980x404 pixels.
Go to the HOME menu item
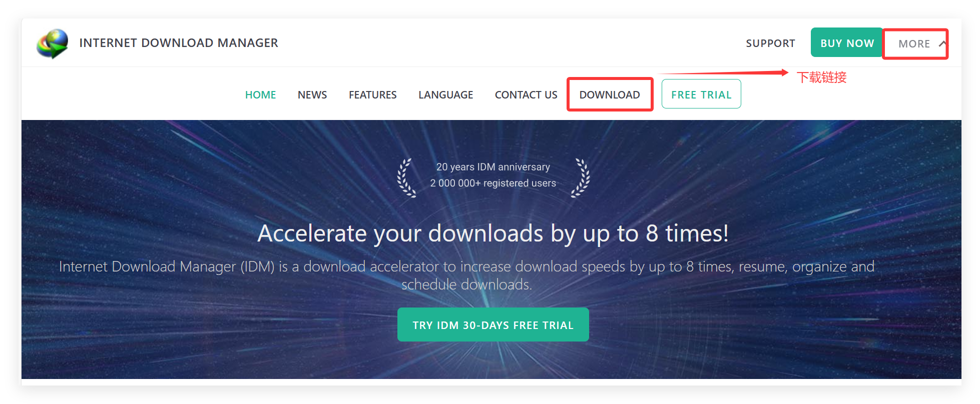click(x=260, y=94)
